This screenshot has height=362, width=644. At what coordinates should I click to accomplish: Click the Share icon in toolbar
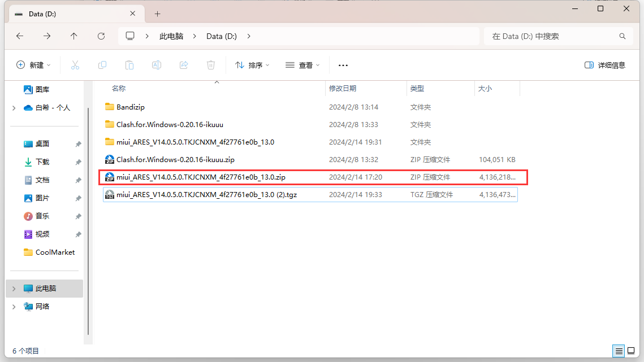coord(184,65)
